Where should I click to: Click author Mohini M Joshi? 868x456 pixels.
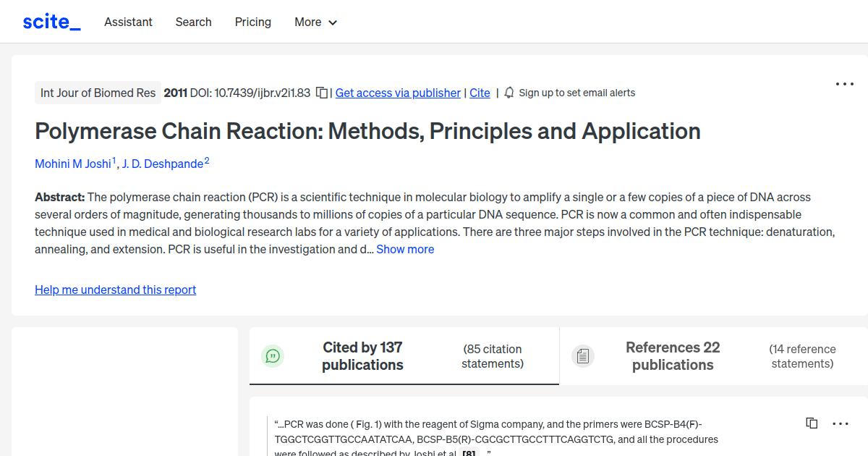pyautogui.click(x=73, y=164)
